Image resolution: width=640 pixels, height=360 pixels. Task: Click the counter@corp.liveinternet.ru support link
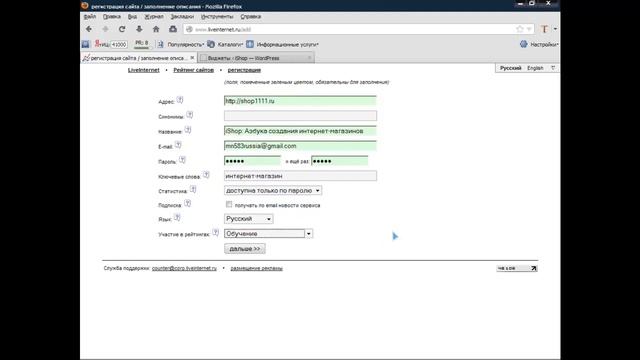pyautogui.click(x=184, y=268)
